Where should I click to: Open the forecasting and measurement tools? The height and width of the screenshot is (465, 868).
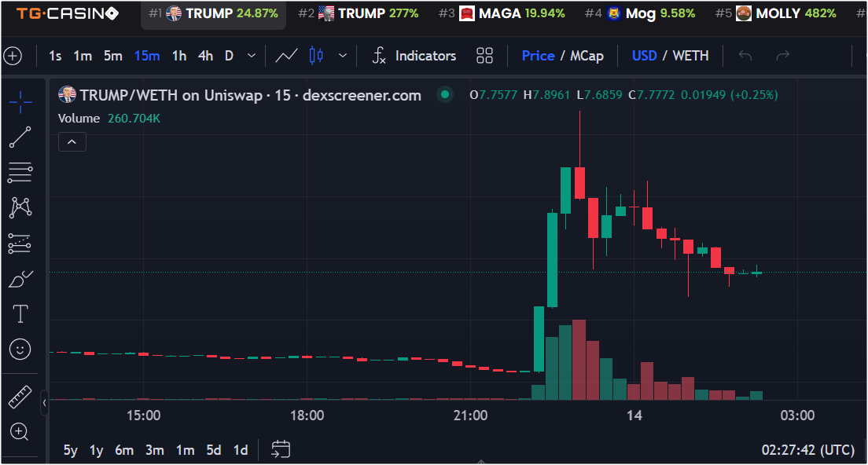[20, 243]
